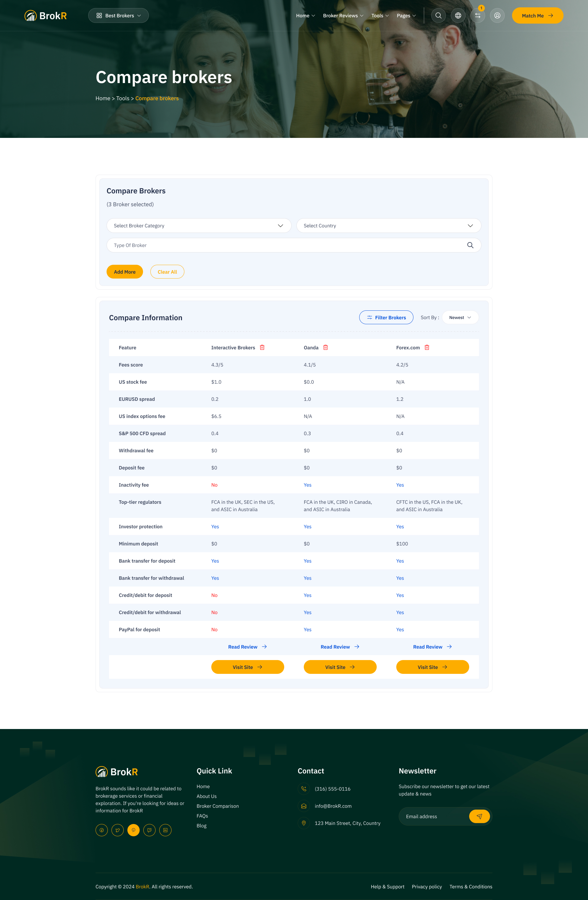Click the user account profile icon
588x900 pixels.
point(497,16)
